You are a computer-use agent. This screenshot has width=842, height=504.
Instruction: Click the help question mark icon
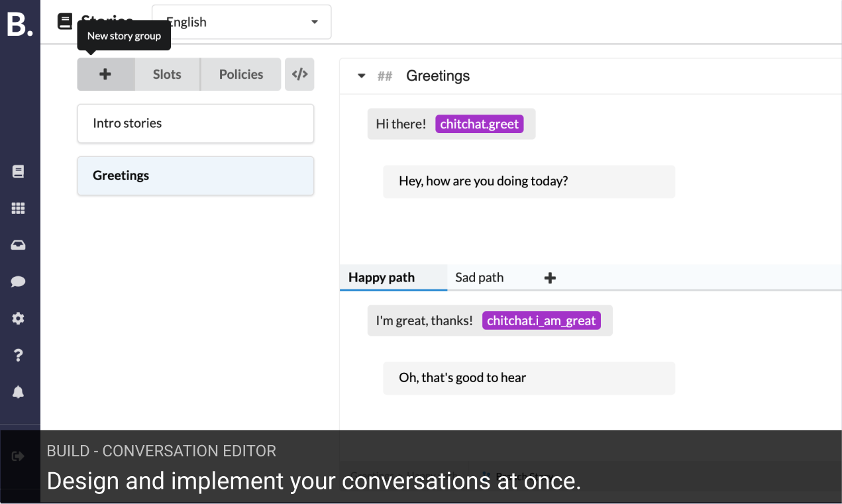click(19, 356)
